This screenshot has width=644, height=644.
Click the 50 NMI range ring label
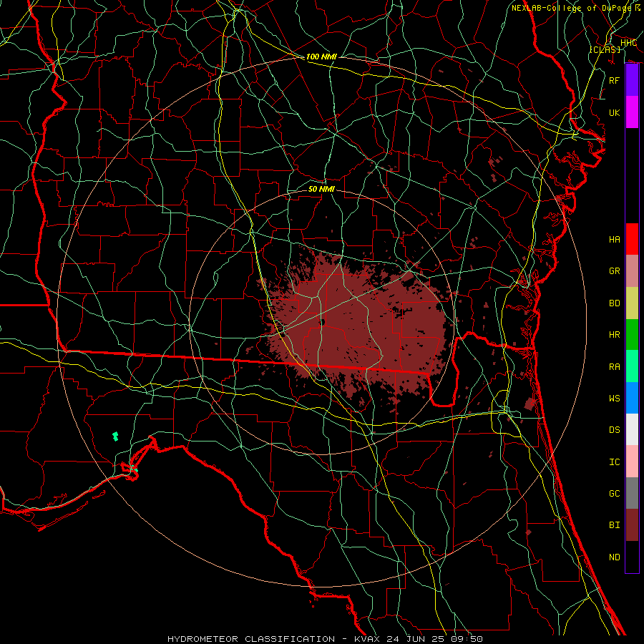pyautogui.click(x=321, y=189)
